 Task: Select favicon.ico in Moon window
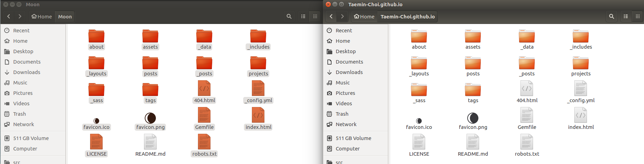[x=96, y=124]
